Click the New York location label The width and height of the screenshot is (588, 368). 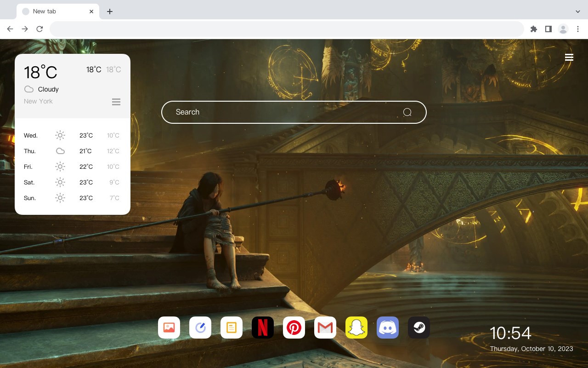point(38,101)
